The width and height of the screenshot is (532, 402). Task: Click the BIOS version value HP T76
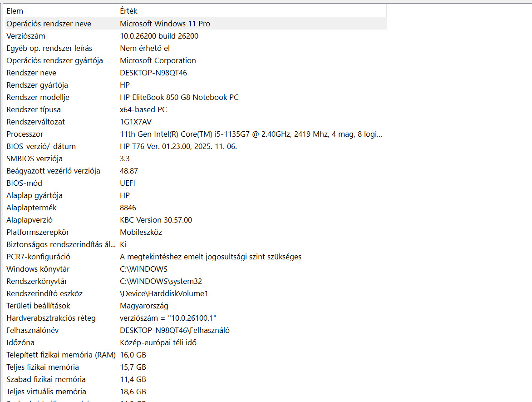178,146
